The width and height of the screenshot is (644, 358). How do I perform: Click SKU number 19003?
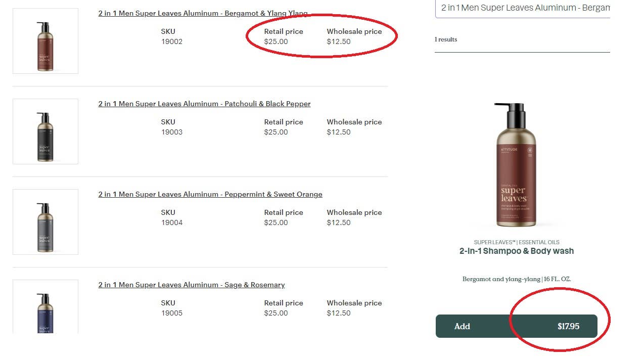(172, 132)
